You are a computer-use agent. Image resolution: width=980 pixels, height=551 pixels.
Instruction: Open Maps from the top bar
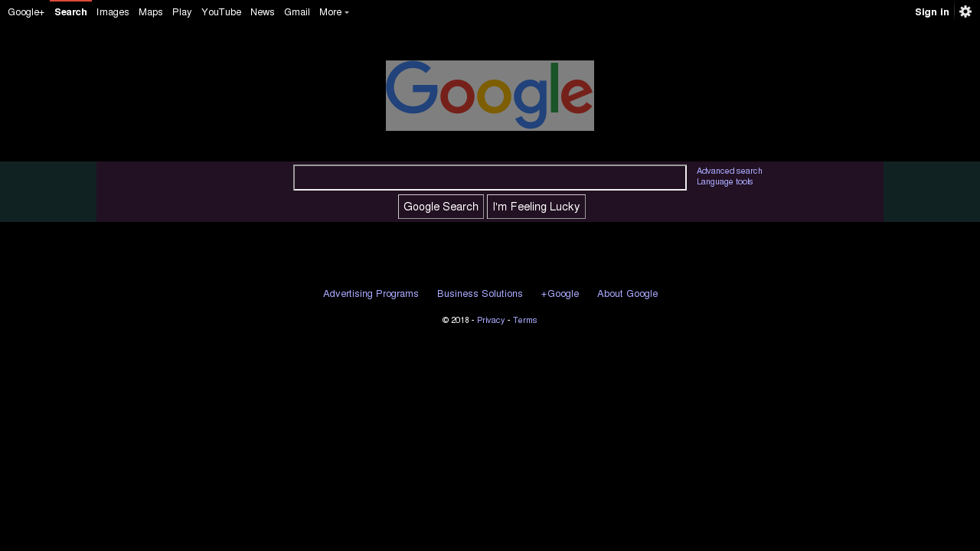tap(151, 12)
